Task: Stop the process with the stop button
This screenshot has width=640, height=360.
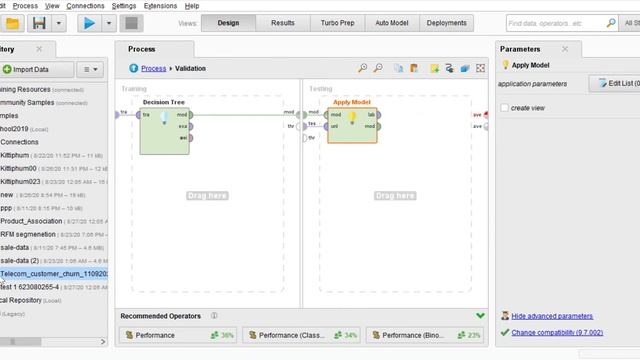Action: point(131,23)
